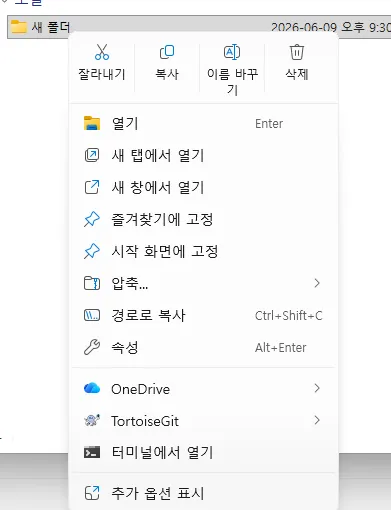Choose 즐겨찾기에 고정 in the menu

(x=203, y=219)
